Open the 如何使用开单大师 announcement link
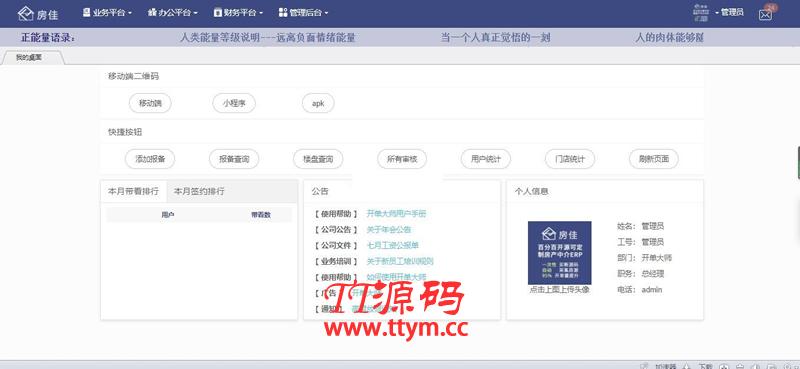 pyautogui.click(x=396, y=277)
